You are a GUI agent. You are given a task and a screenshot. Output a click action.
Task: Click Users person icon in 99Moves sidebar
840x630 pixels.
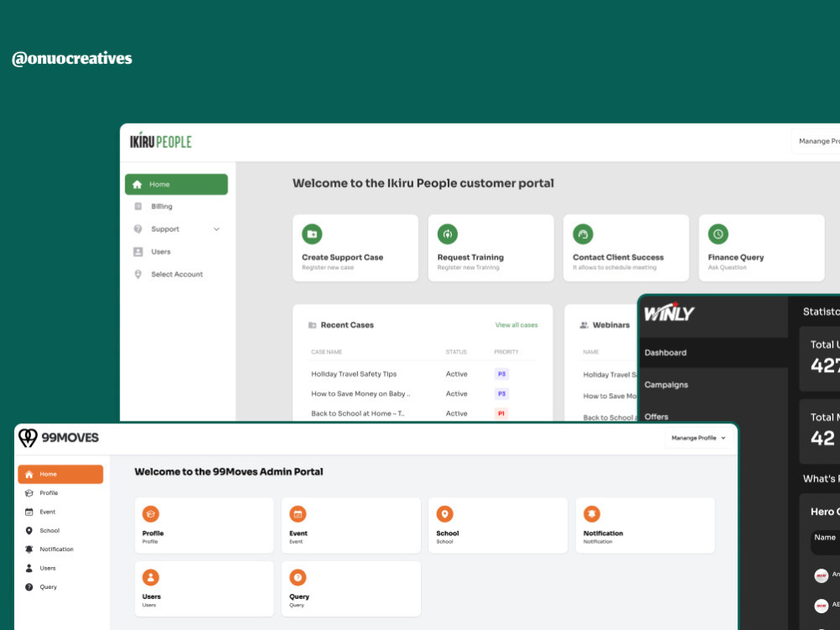pyautogui.click(x=29, y=568)
